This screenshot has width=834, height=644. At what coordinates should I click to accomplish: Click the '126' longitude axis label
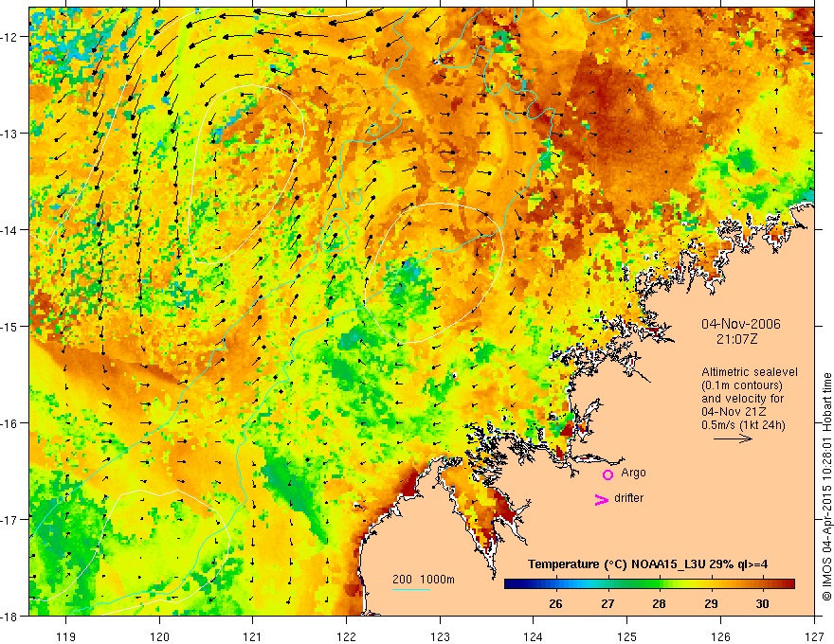(720, 636)
